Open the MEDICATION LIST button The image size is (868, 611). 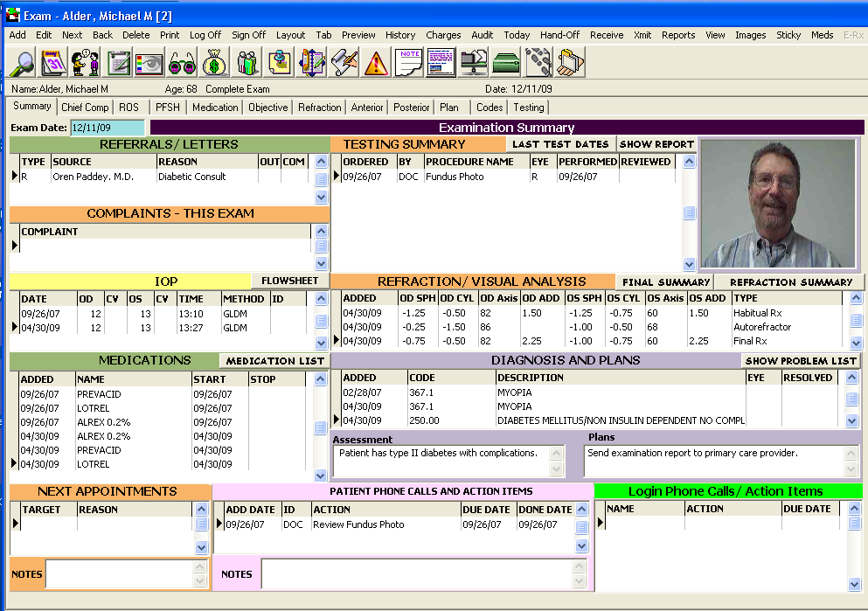(274, 361)
